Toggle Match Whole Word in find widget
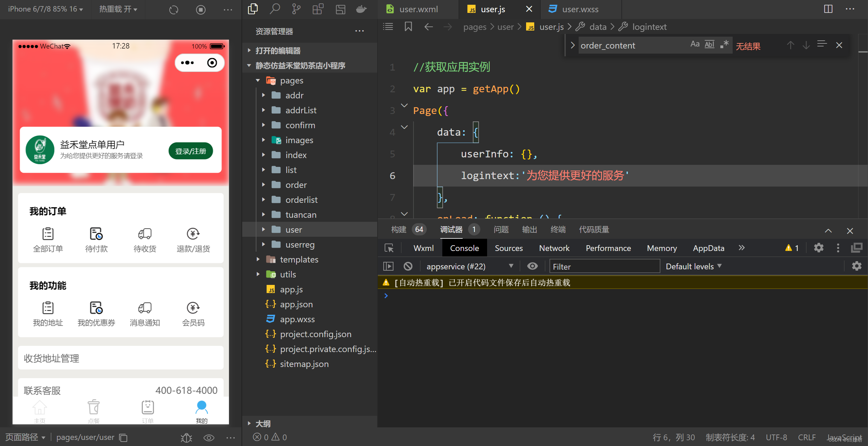Viewport: 868px width, 446px height. 709,44
